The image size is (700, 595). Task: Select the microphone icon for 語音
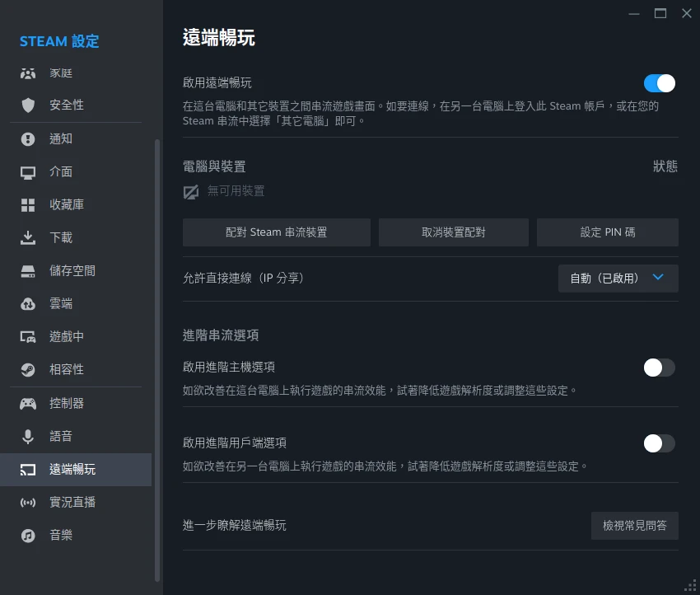[28, 436]
